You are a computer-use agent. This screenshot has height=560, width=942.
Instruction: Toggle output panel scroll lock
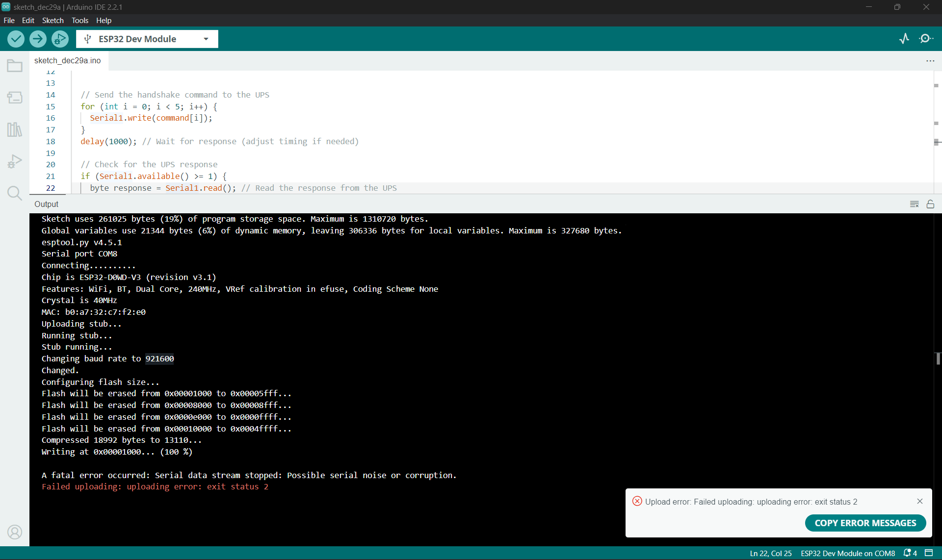click(930, 204)
